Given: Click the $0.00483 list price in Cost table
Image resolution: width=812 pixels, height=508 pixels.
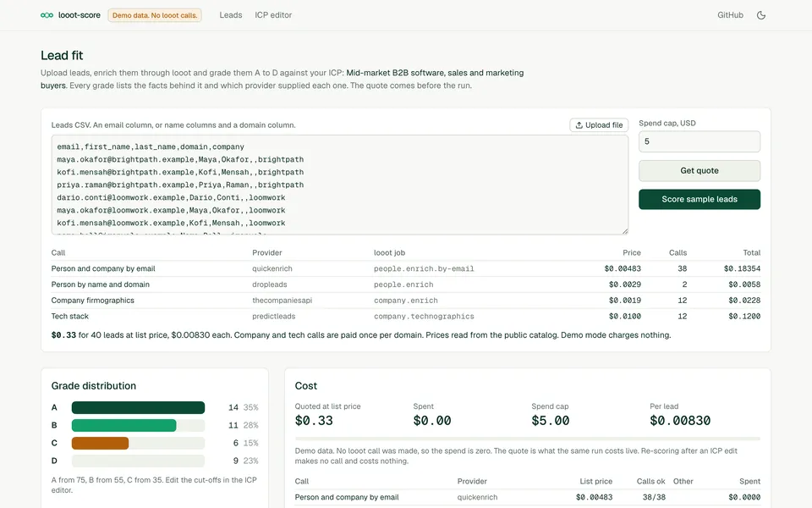Looking at the screenshot, I should click(x=594, y=497).
